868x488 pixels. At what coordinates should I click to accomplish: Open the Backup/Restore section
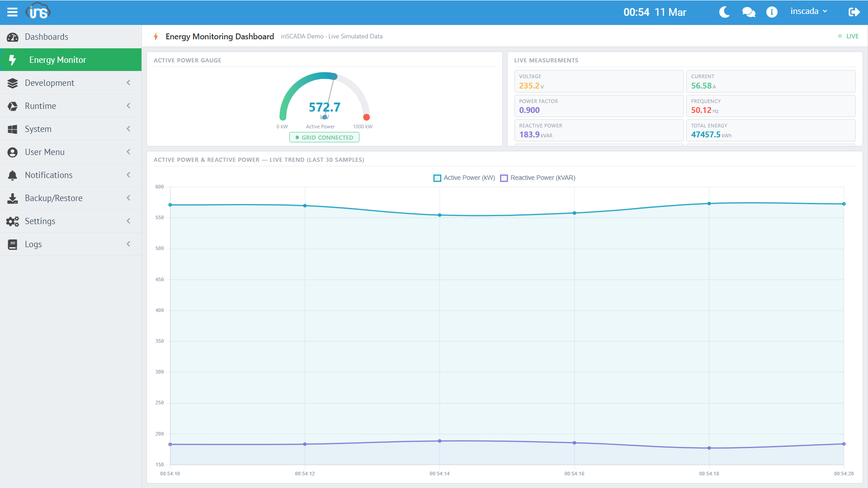[x=53, y=198]
